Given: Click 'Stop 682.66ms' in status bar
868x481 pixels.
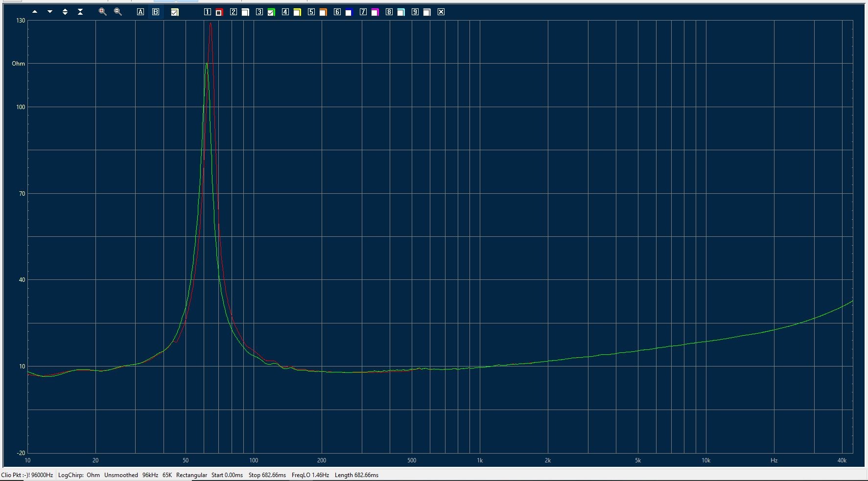Looking at the screenshot, I should (267, 475).
